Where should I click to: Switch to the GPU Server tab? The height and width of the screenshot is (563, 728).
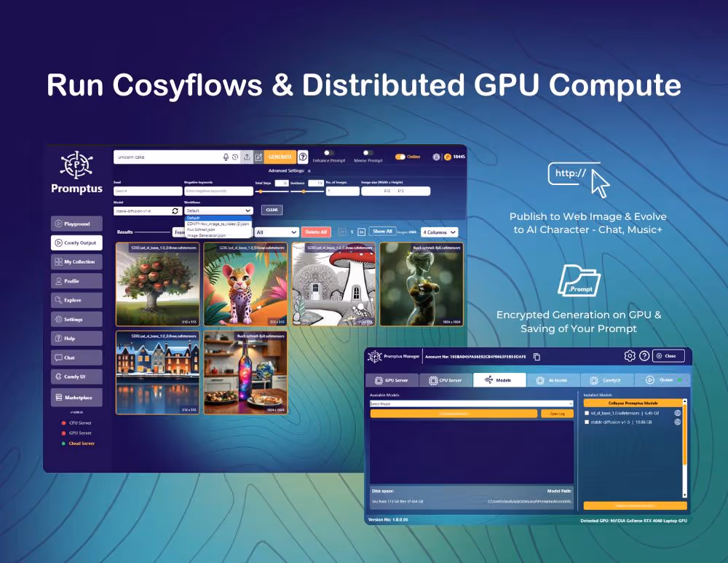point(392,380)
